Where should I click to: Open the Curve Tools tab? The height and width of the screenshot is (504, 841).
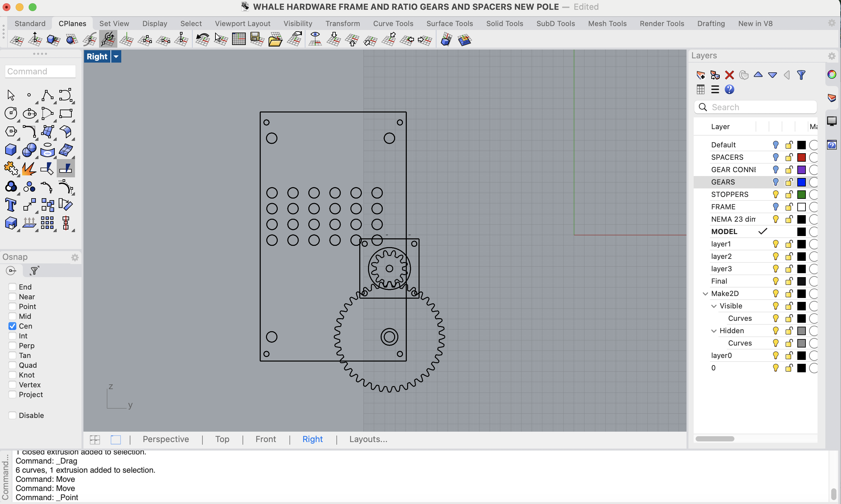pyautogui.click(x=393, y=23)
